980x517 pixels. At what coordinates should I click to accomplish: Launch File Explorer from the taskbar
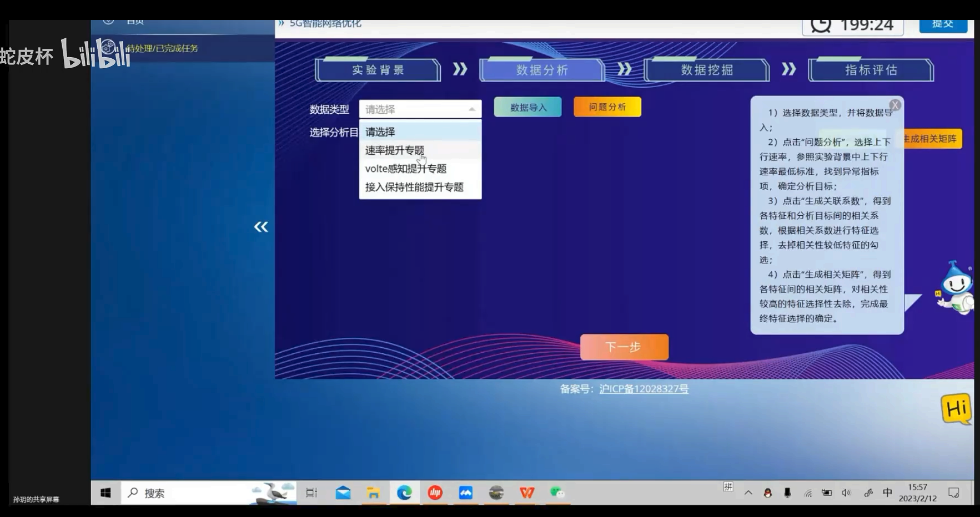click(x=373, y=493)
